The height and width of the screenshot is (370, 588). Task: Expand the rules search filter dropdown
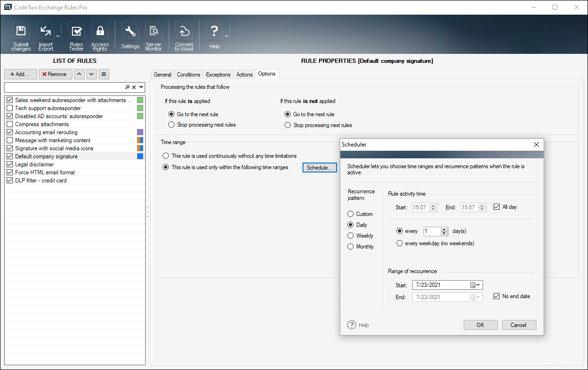[141, 87]
